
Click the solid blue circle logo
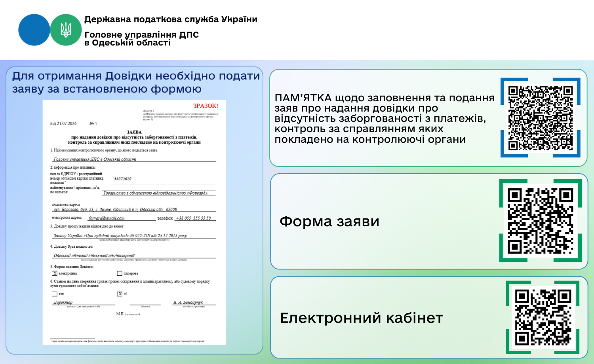[x=34, y=30]
